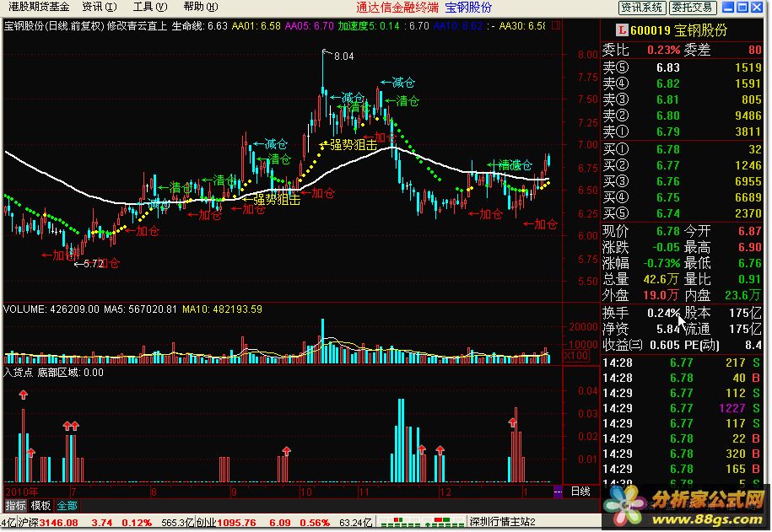Screen dimensions: 772x532
Task: Click the 内盘 23.6万 value
Action: (x=743, y=295)
